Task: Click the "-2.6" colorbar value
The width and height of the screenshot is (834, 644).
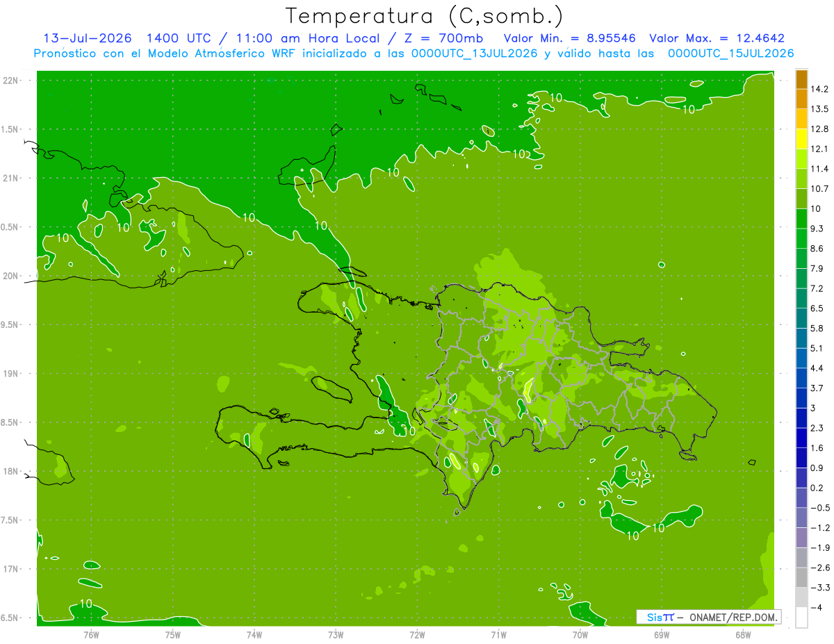Action: [820, 568]
